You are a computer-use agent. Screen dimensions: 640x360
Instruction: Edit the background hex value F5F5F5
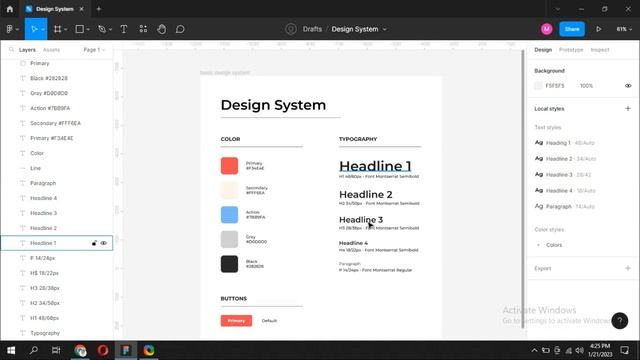pos(555,86)
